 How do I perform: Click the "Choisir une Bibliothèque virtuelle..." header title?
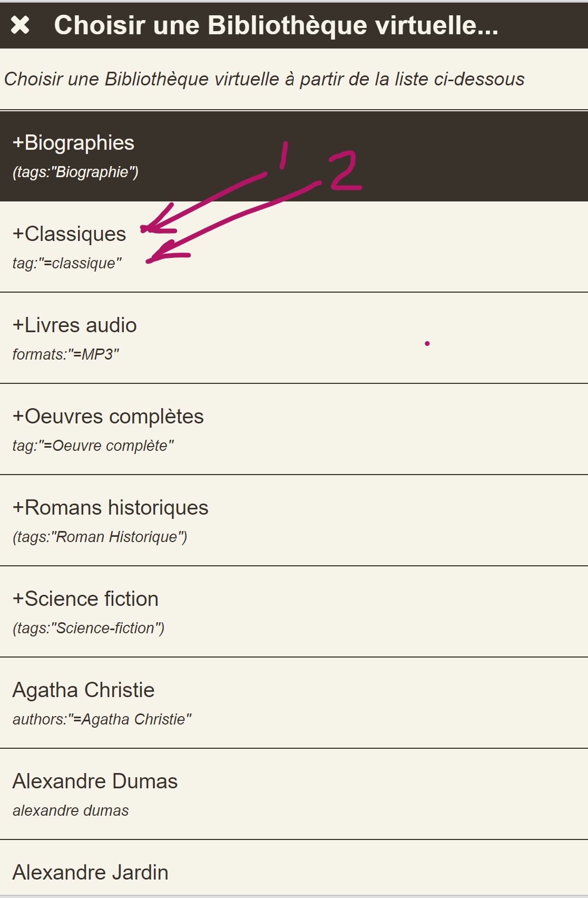276,25
